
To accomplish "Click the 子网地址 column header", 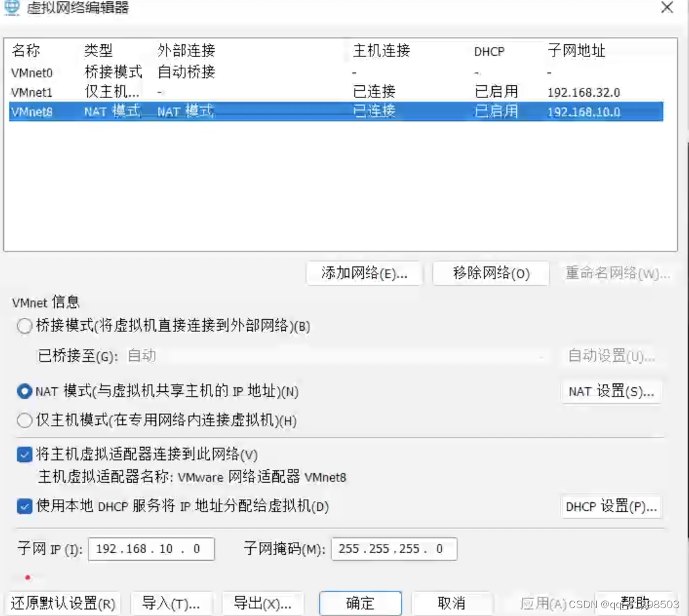I will [576, 51].
